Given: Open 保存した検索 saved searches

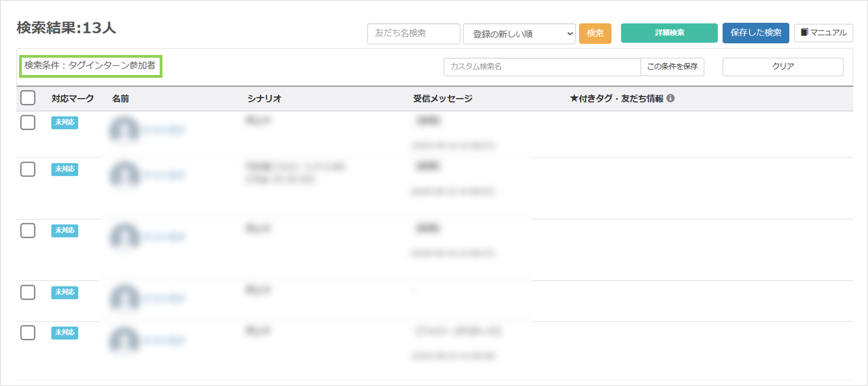Looking at the screenshot, I should point(755,33).
